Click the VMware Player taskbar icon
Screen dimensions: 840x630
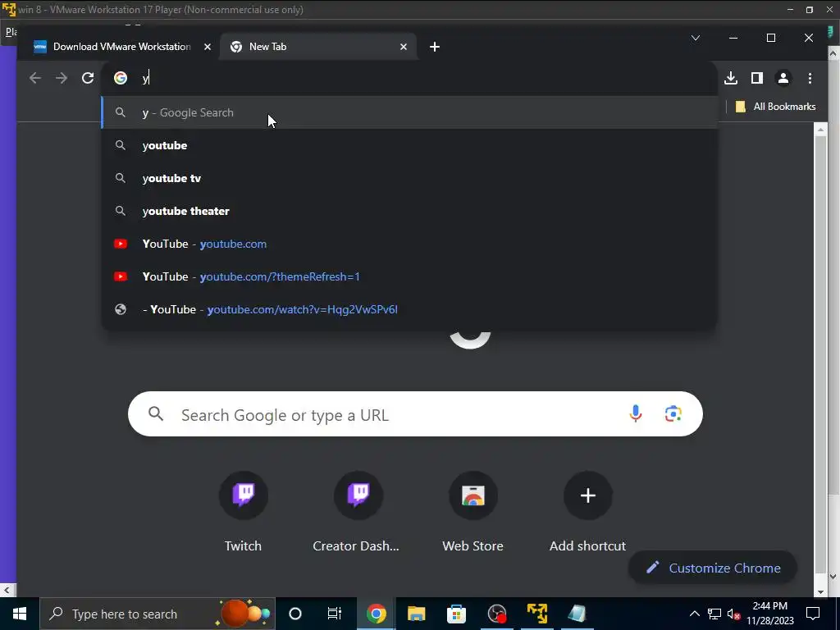coord(536,614)
